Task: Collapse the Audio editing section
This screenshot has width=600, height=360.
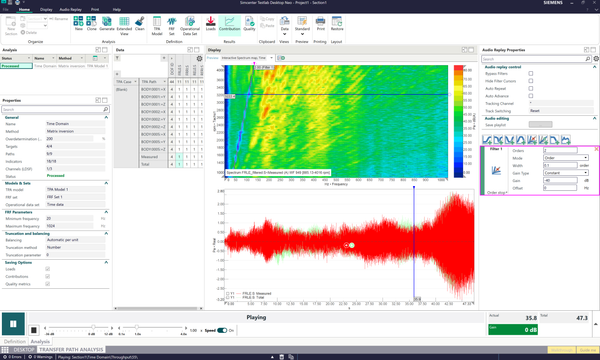Action: (594, 119)
